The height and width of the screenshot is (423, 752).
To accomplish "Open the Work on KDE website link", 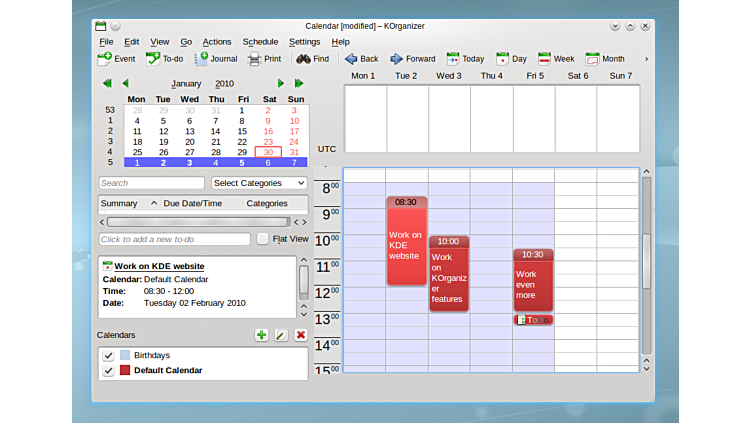I will click(x=159, y=266).
